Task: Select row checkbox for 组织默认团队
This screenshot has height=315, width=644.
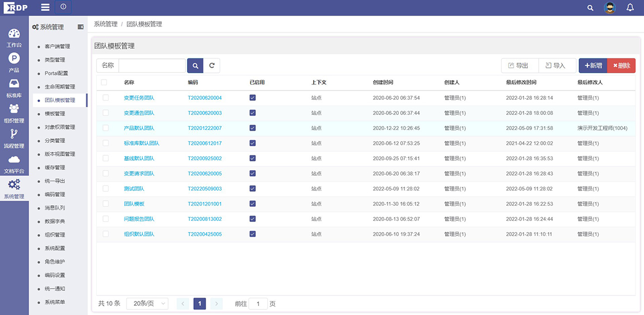Action: pos(105,234)
